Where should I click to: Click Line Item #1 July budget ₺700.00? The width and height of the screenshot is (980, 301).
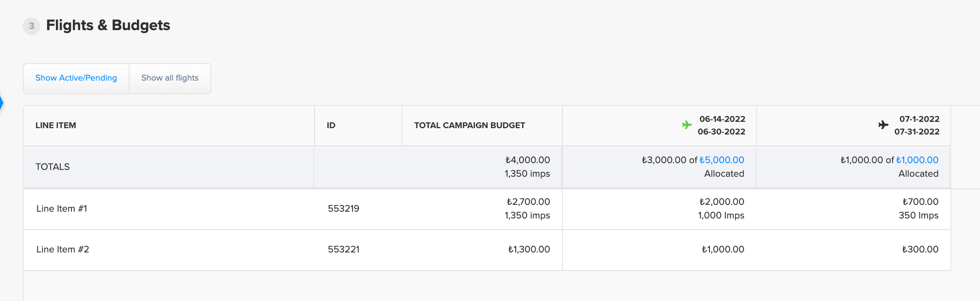920,201
